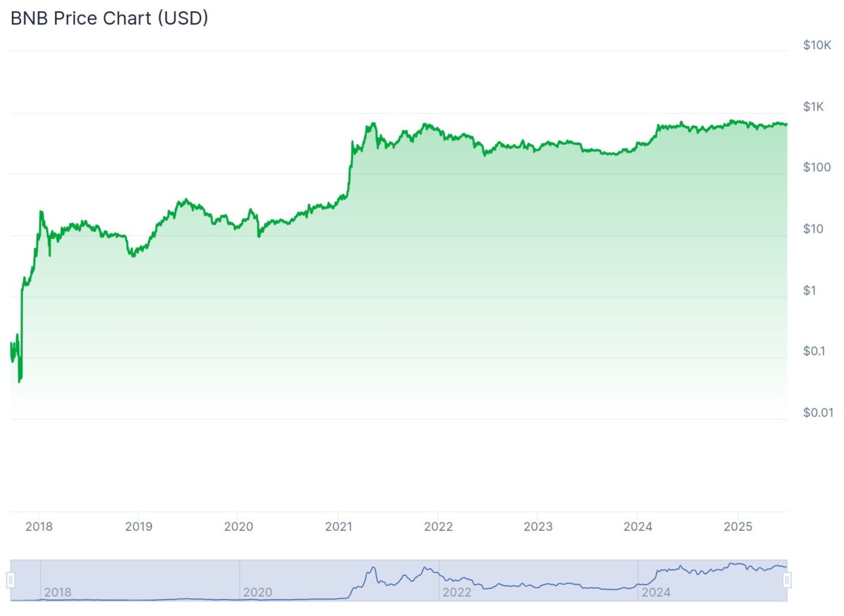Click the $10K y-axis label
This screenshot has height=616, width=844.
[x=818, y=46]
